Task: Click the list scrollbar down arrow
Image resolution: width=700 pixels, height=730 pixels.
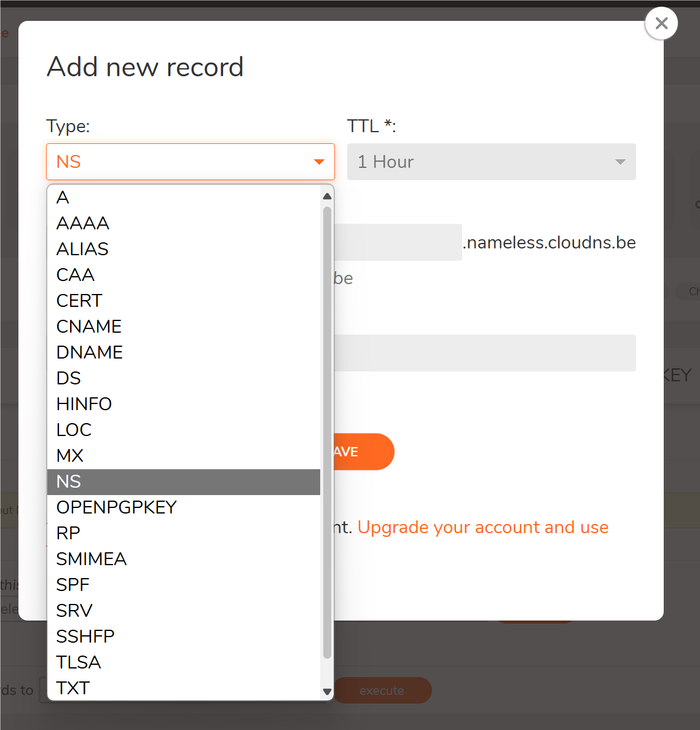Action: pyautogui.click(x=327, y=692)
